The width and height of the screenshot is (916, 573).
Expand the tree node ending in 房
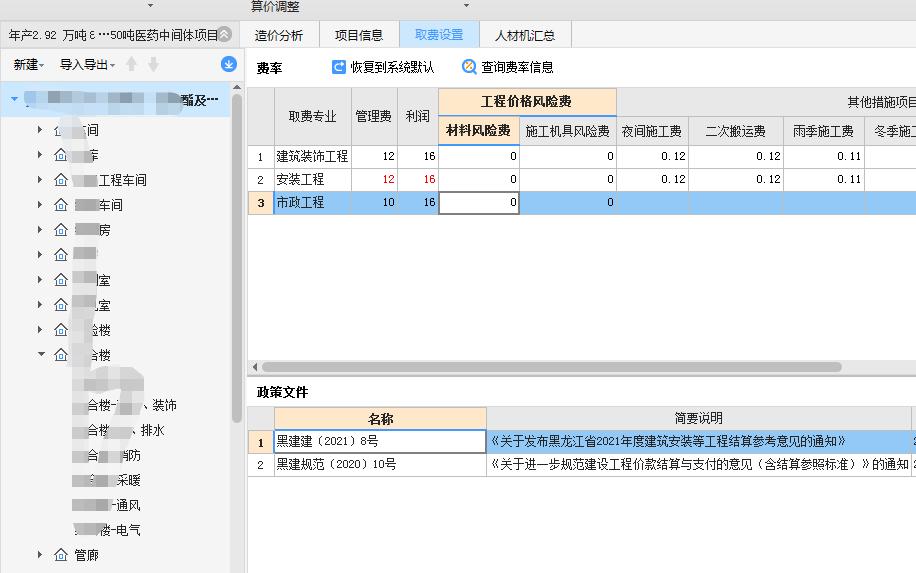click(40, 230)
